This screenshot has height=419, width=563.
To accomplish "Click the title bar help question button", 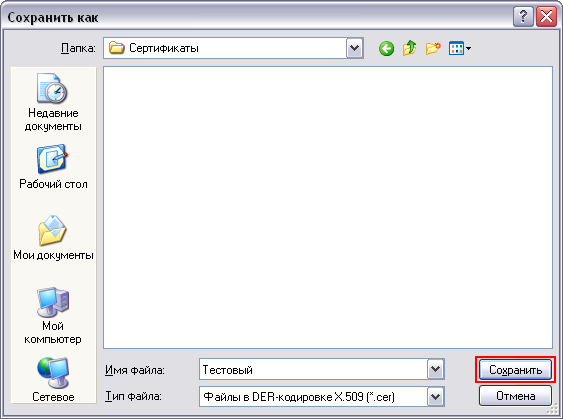I will [523, 17].
